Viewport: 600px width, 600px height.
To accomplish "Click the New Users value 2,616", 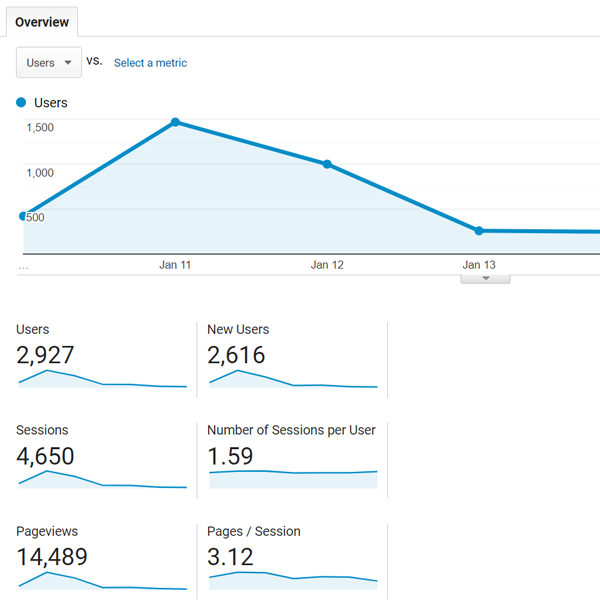I will [x=236, y=355].
